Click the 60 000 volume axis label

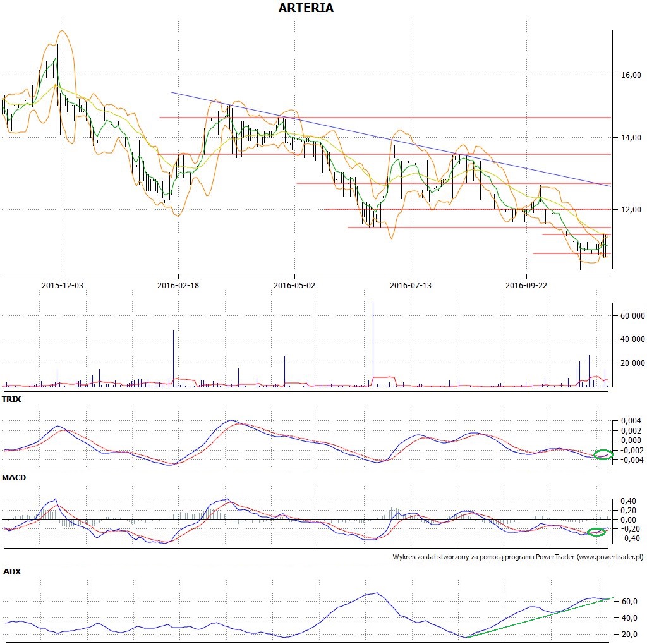[632, 316]
